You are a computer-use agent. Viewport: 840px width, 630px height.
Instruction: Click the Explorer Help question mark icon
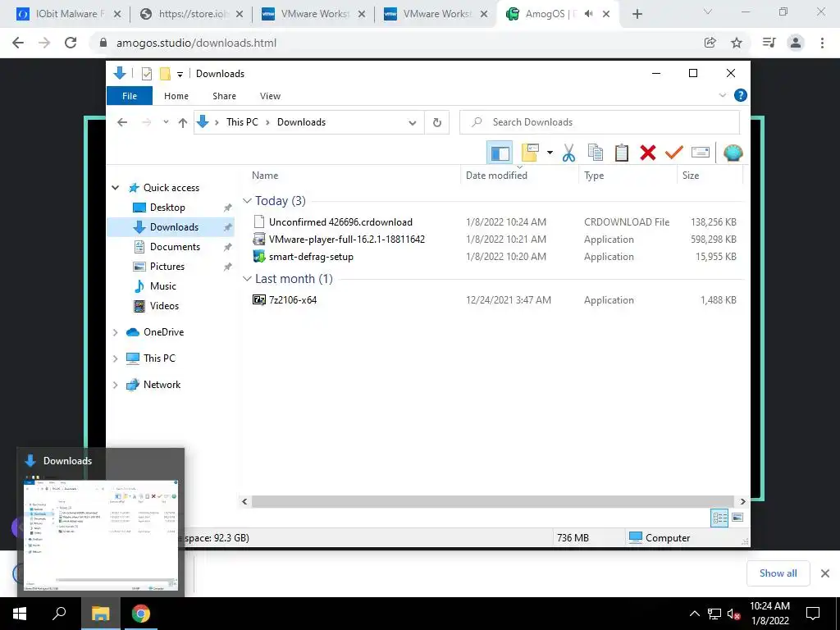coord(741,95)
